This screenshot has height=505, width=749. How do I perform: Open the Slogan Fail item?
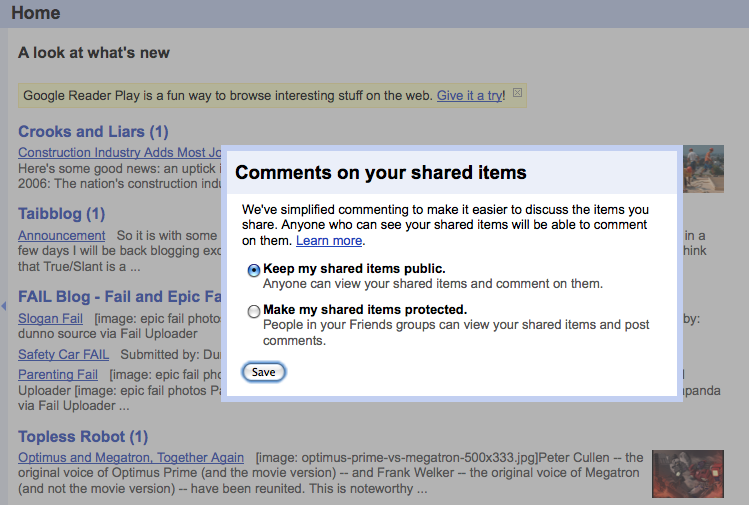(x=51, y=319)
